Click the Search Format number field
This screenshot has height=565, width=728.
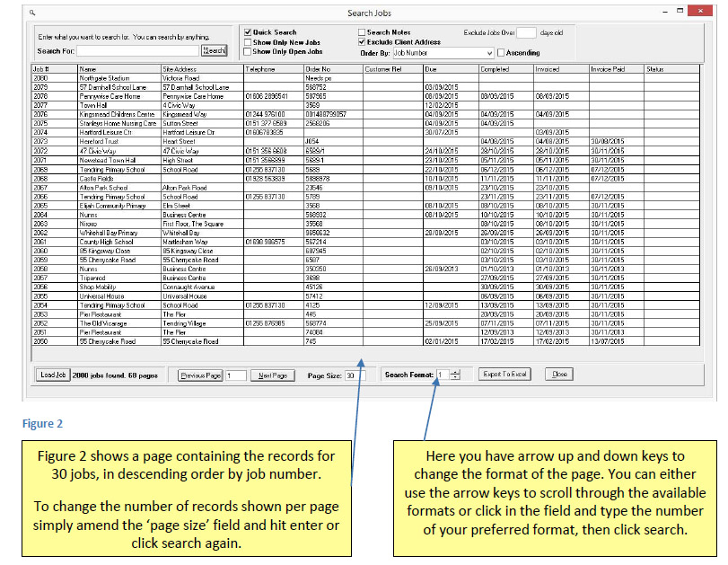click(x=443, y=375)
